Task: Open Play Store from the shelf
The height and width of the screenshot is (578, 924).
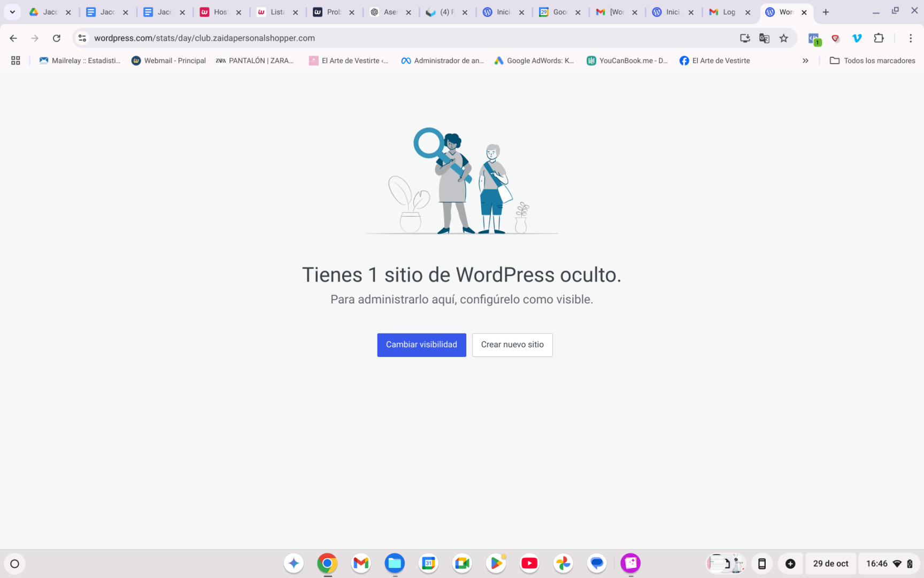Action: point(496,563)
